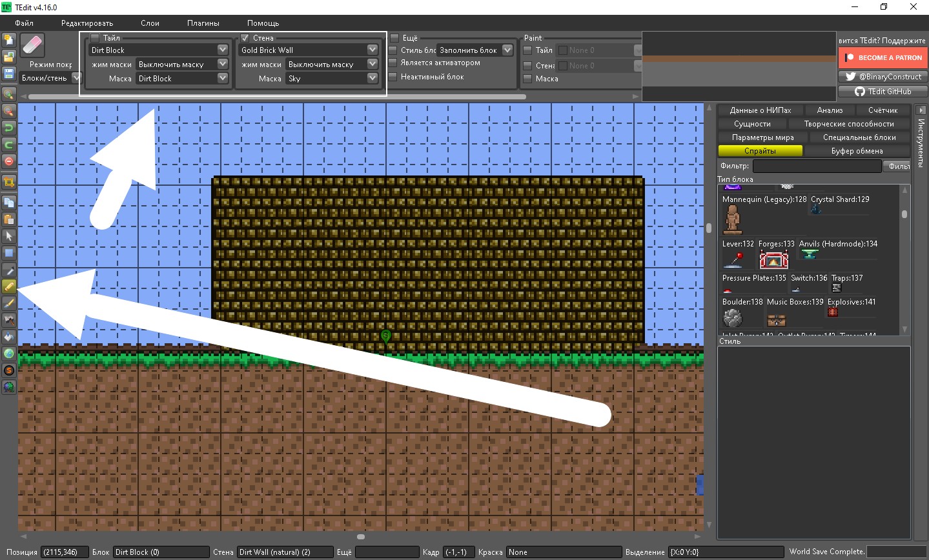929x560 pixels.
Task: Open the @BinaryConstruct Twitter link
Action: (883, 77)
